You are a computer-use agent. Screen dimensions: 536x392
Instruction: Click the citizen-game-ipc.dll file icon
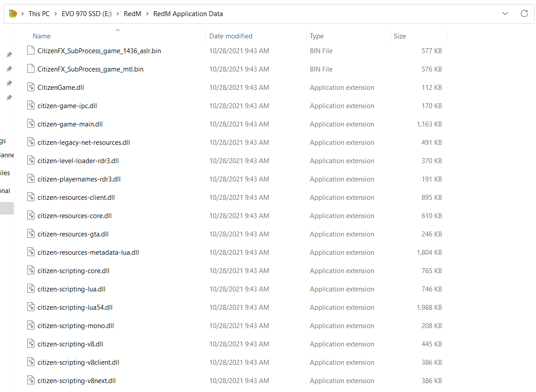point(31,105)
